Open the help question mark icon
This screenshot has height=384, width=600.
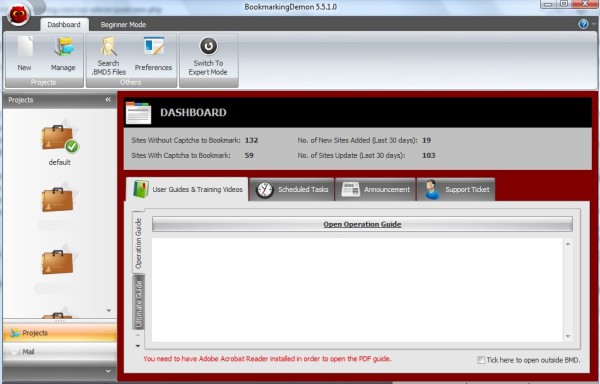583,24
